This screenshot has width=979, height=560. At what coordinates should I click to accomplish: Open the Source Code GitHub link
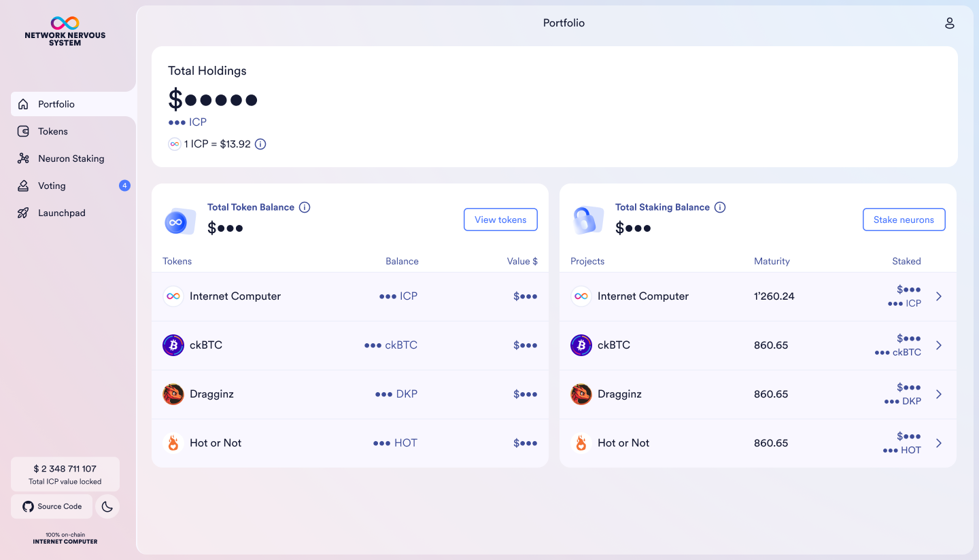pos(52,506)
